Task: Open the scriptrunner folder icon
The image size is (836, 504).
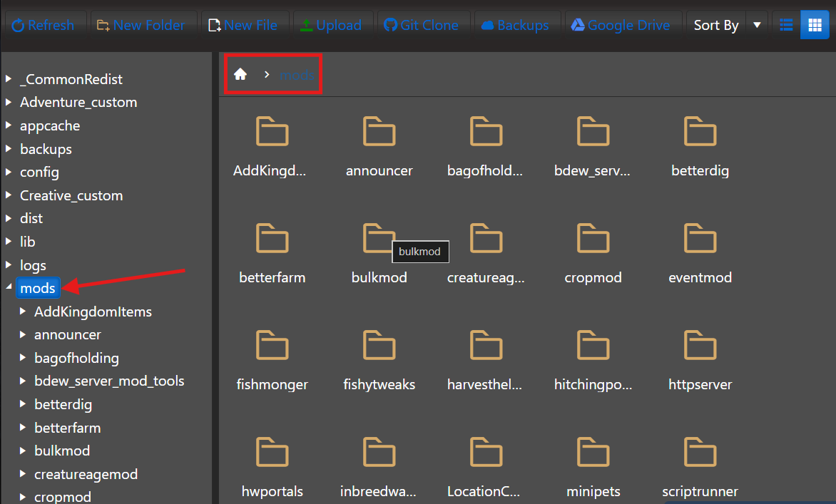Action: (x=700, y=453)
